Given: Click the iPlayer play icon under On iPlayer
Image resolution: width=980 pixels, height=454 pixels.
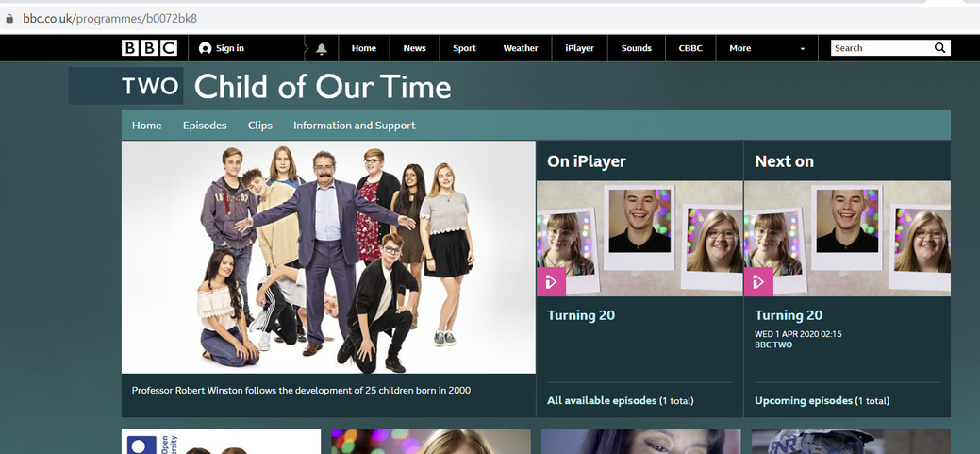Looking at the screenshot, I should (x=551, y=282).
